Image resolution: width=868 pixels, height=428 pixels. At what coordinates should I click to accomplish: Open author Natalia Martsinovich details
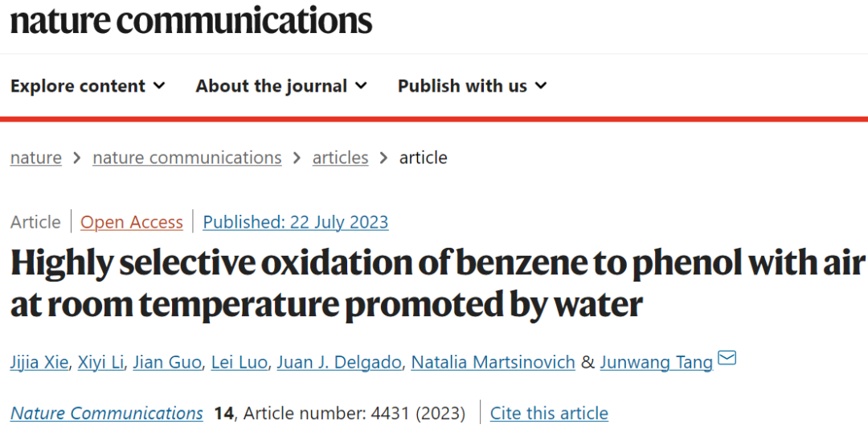493,363
